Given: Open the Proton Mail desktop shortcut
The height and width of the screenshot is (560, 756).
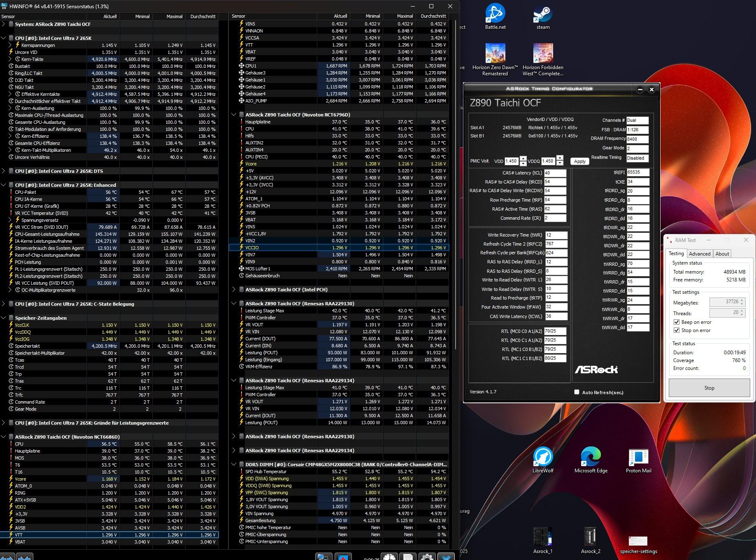Looking at the screenshot, I should [x=638, y=460].
